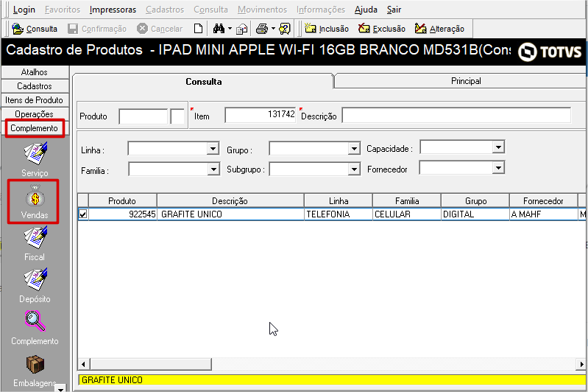Screen dimensions: 588x392
Task: Click the Cancelar toolbar button
Action: coord(160,29)
